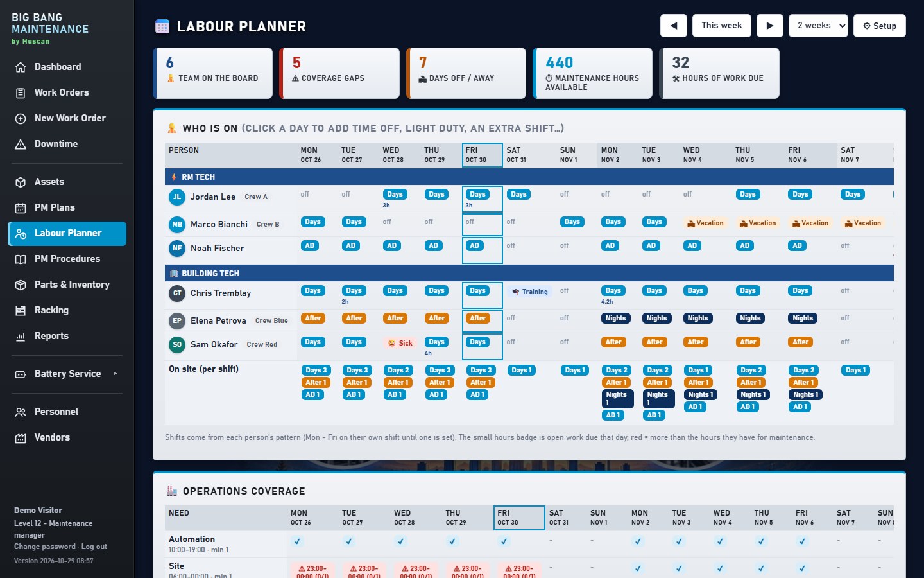
Task: Open the Racking menu item
Action: pos(67,310)
